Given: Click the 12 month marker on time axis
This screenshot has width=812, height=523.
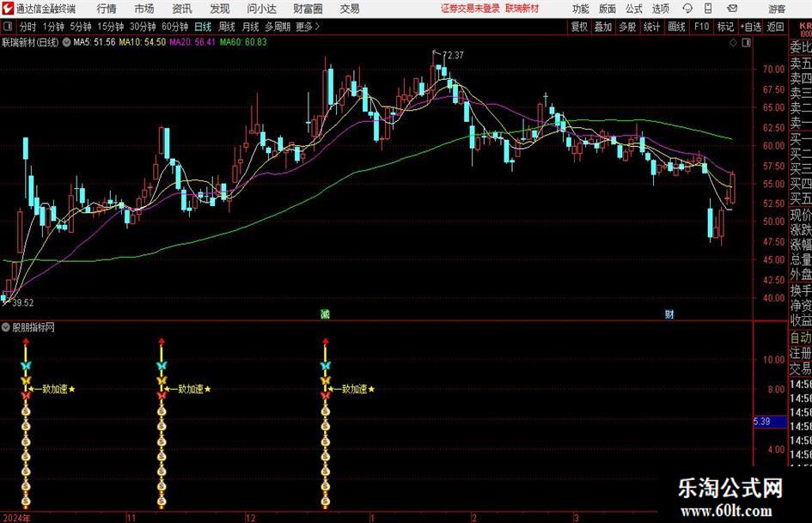Looking at the screenshot, I should (x=251, y=518).
